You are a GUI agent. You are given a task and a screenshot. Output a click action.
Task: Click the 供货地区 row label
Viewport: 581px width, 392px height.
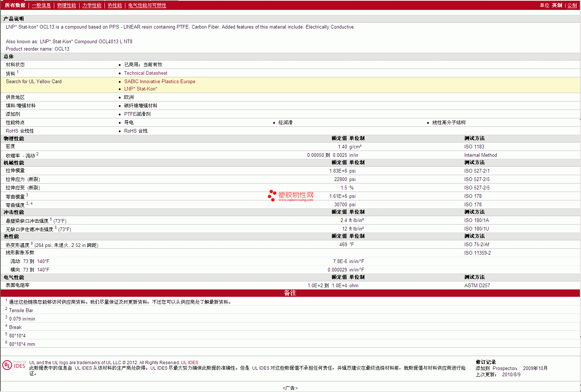(x=15, y=97)
